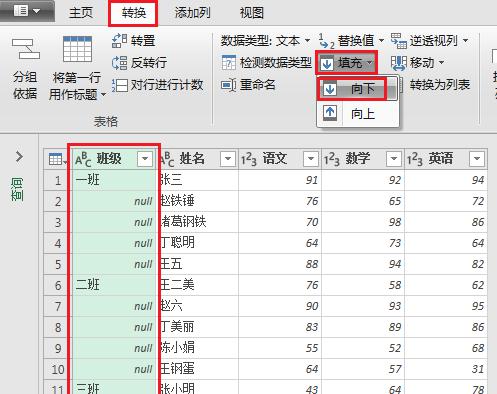This screenshot has width=497, height=394.
Task: Click the 替换值 button
Action: pos(347,41)
